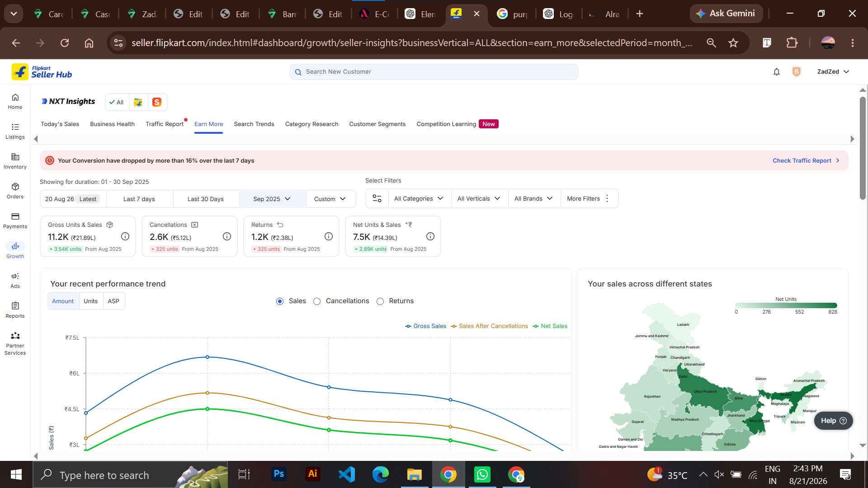Expand the All Verticals dropdown
The image size is (868, 488).
479,198
